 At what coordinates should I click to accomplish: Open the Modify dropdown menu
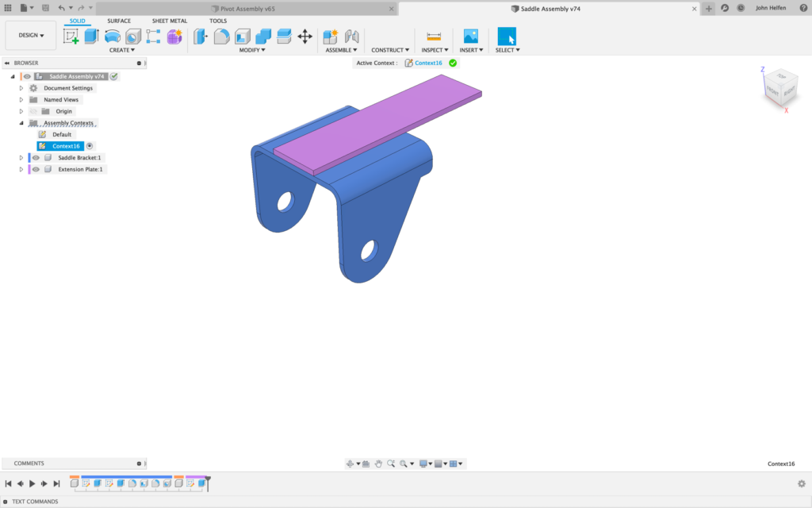coord(254,49)
